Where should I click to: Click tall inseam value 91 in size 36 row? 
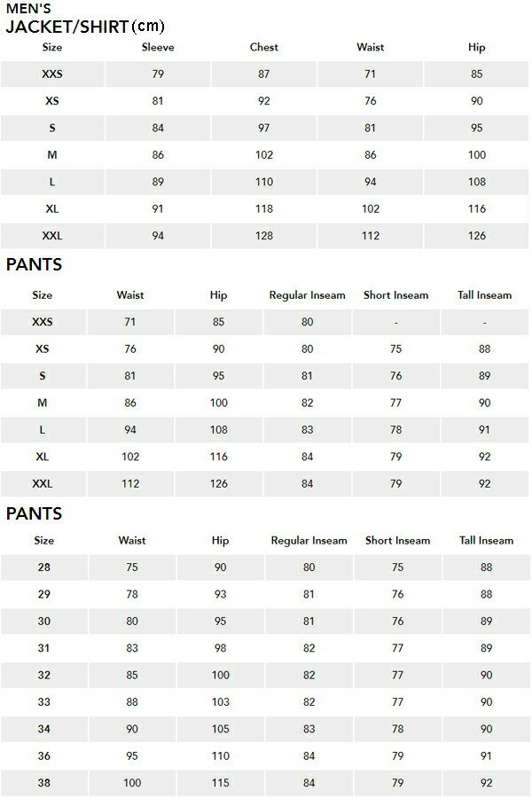(x=486, y=756)
